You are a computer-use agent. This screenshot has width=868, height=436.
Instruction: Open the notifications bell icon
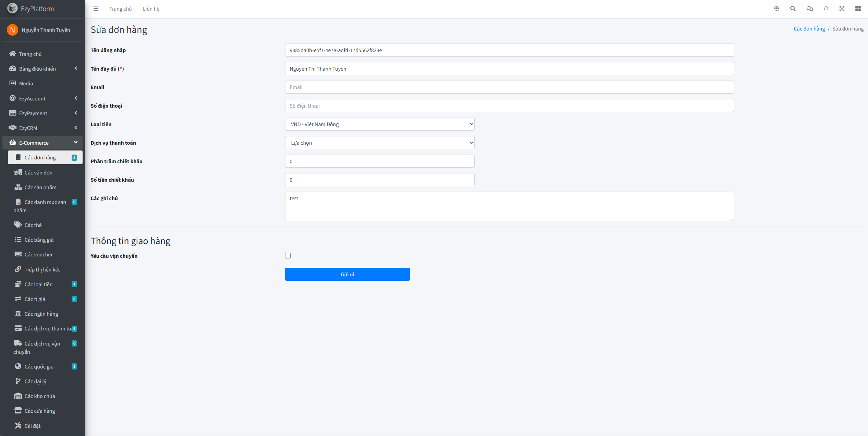coord(826,9)
